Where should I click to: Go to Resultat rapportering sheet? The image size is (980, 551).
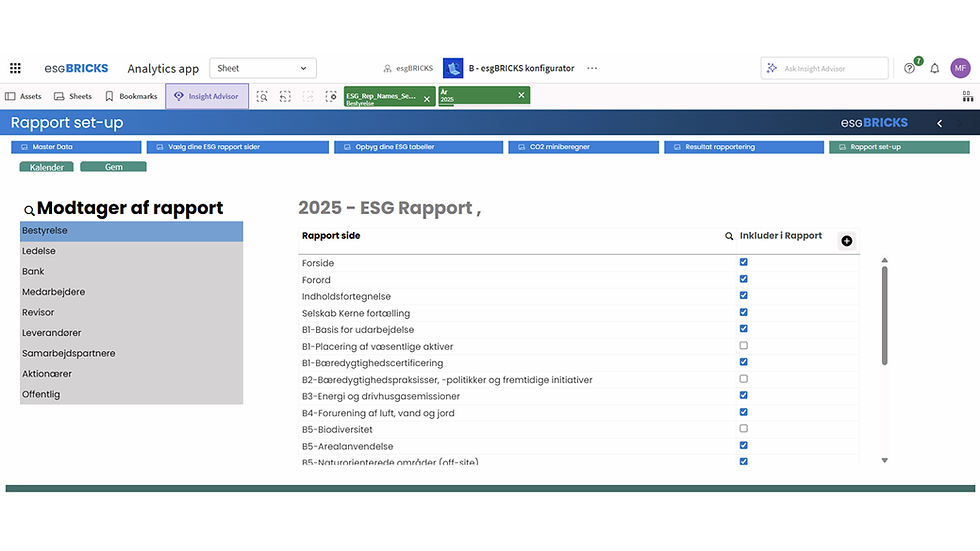pyautogui.click(x=744, y=147)
